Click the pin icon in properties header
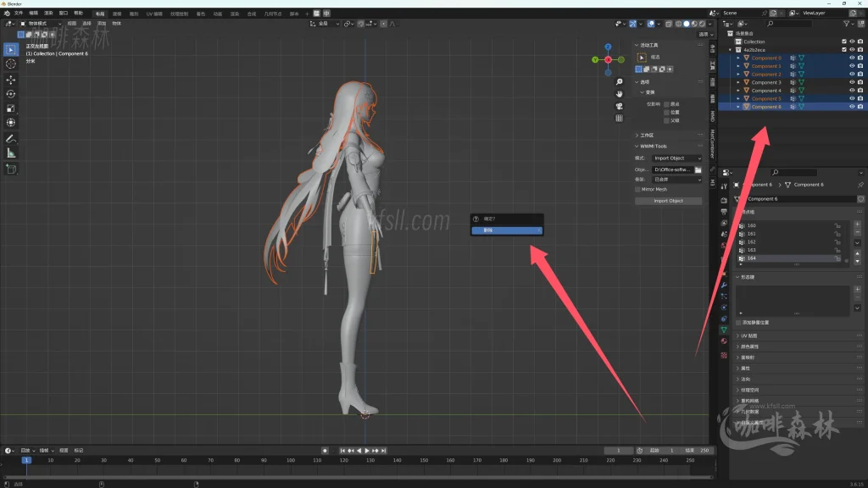 tap(860, 185)
